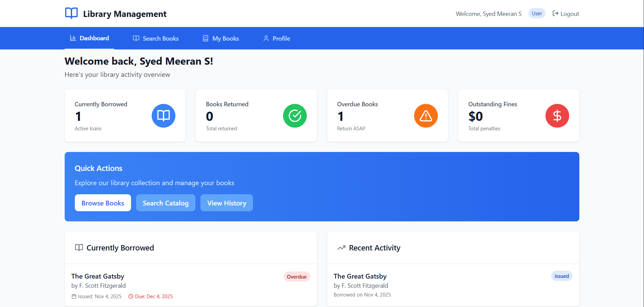Image resolution: width=644 pixels, height=307 pixels.
Task: Go to the My Books tab
Action: (221, 39)
